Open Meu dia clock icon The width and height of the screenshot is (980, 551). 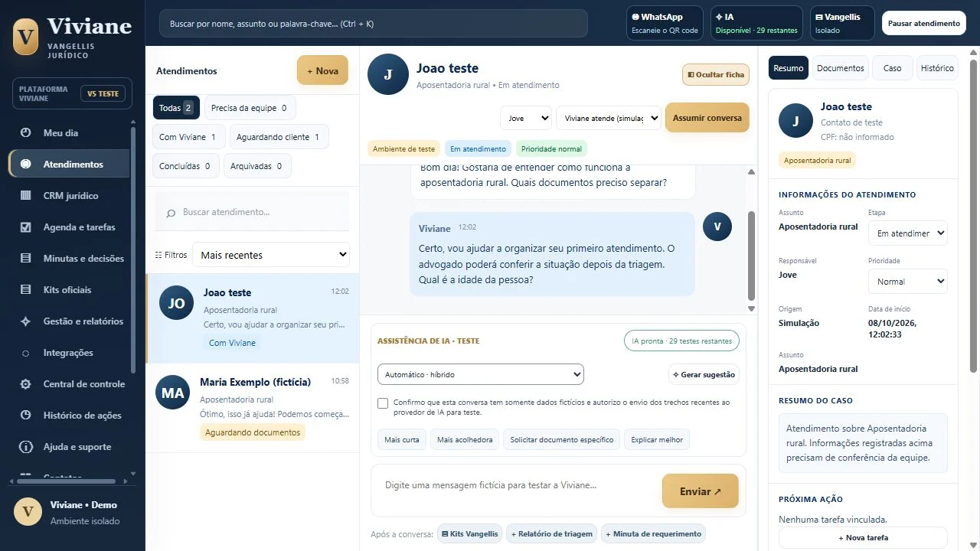coord(25,133)
